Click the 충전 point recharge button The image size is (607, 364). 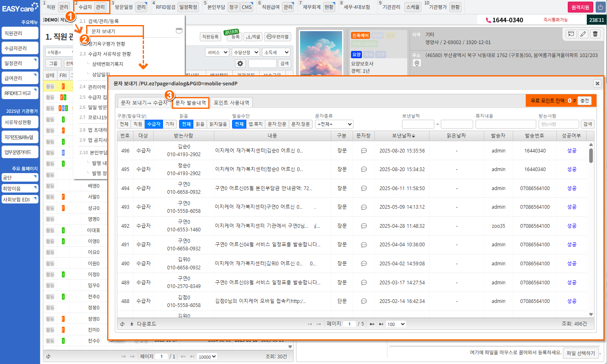pos(584,101)
